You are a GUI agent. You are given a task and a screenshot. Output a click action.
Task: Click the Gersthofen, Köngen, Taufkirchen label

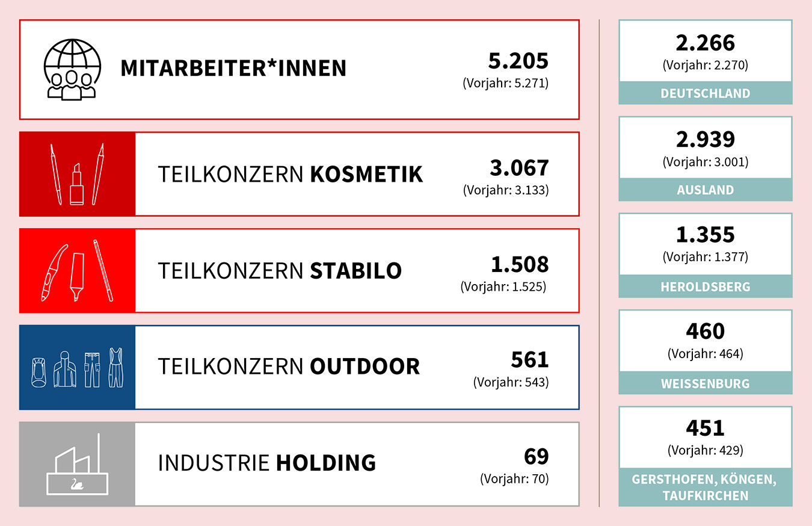705,487
